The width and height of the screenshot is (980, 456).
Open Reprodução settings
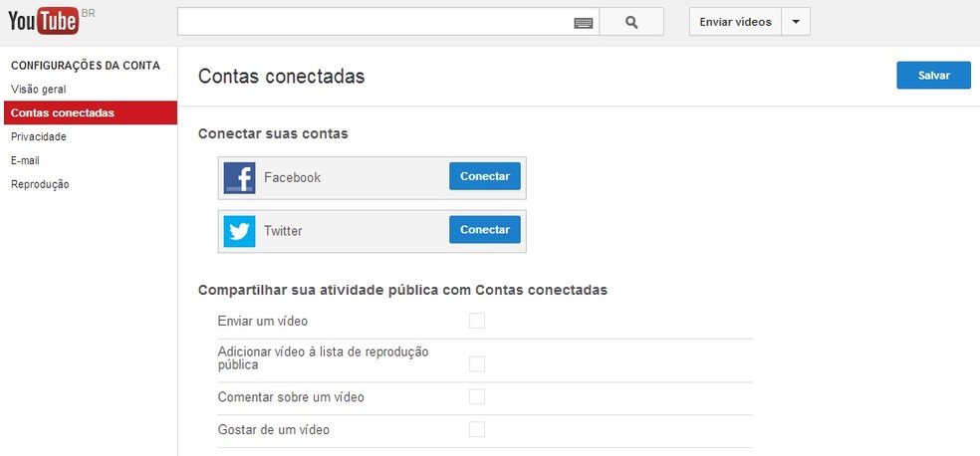tap(40, 184)
